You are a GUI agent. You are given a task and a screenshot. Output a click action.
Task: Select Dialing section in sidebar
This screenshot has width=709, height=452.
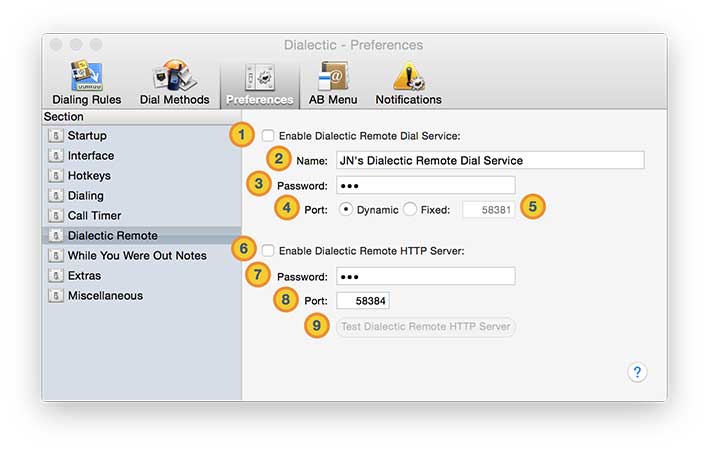click(x=142, y=196)
